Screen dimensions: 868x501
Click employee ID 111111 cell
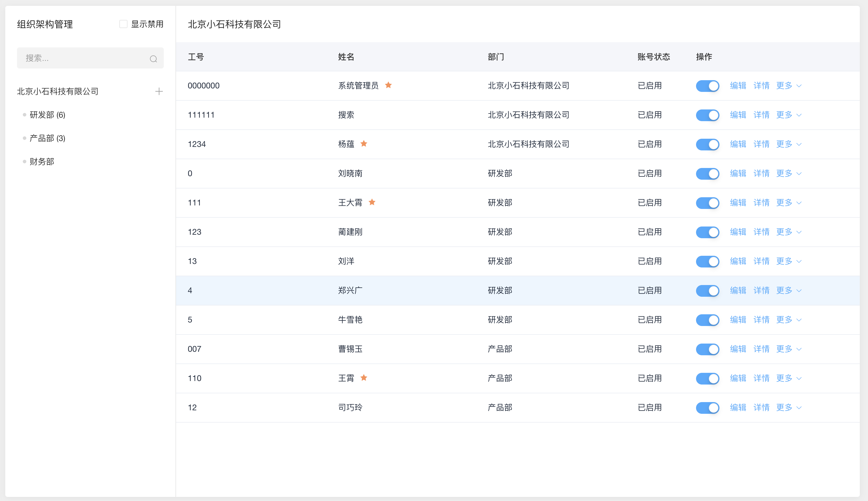201,115
